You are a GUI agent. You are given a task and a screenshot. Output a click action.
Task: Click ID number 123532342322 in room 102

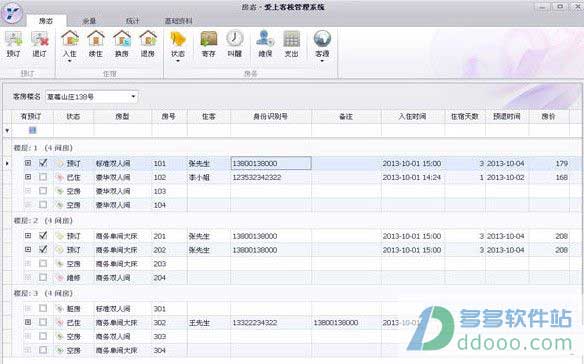(257, 177)
